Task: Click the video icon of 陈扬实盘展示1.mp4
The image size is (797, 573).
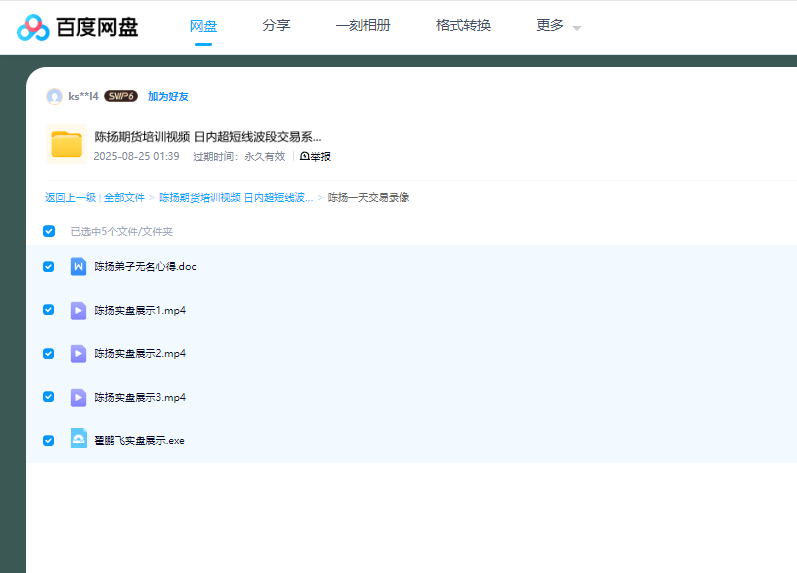Action: coord(78,310)
